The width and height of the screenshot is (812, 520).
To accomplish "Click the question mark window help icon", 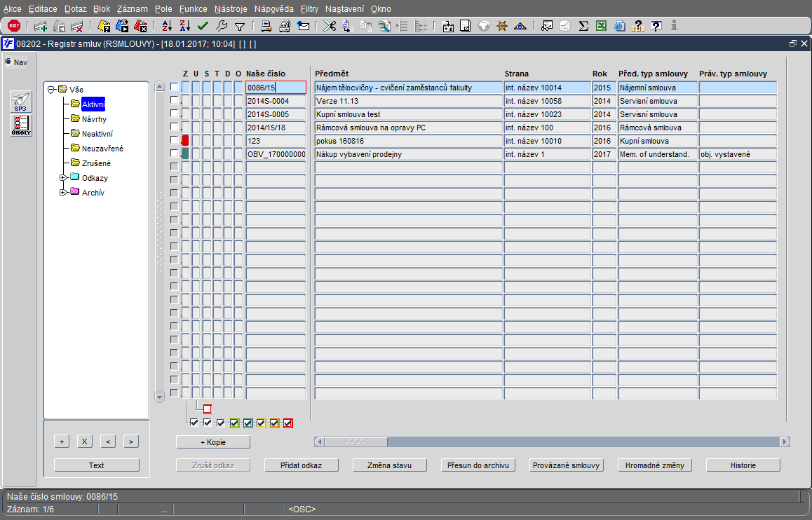I will [656, 26].
